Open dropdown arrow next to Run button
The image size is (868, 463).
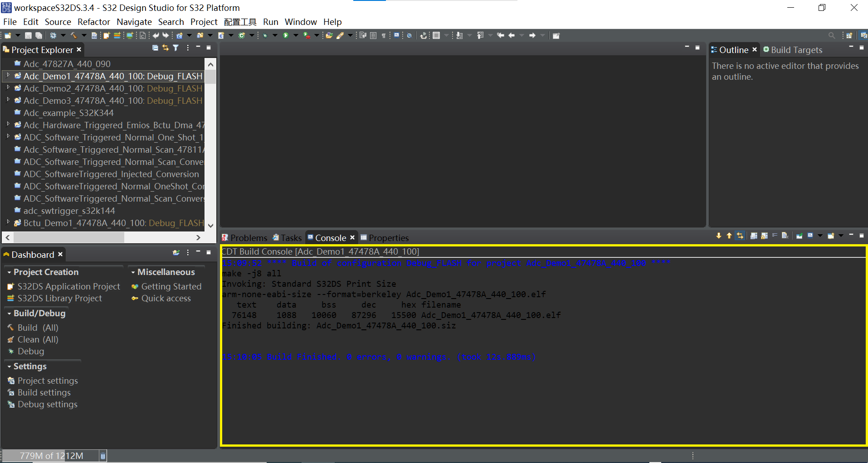pyautogui.click(x=296, y=35)
